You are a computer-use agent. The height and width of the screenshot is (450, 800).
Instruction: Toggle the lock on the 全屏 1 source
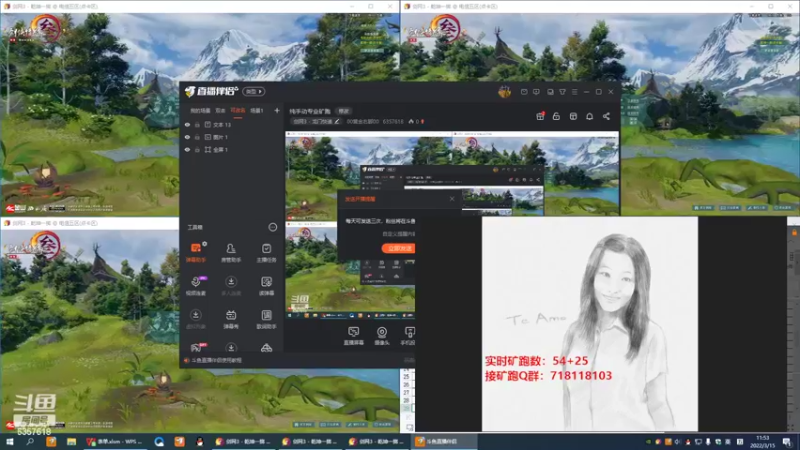click(197, 150)
